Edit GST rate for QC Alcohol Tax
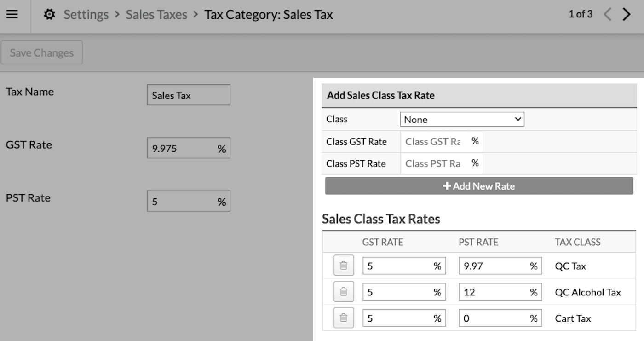The image size is (644, 341). [404, 292]
